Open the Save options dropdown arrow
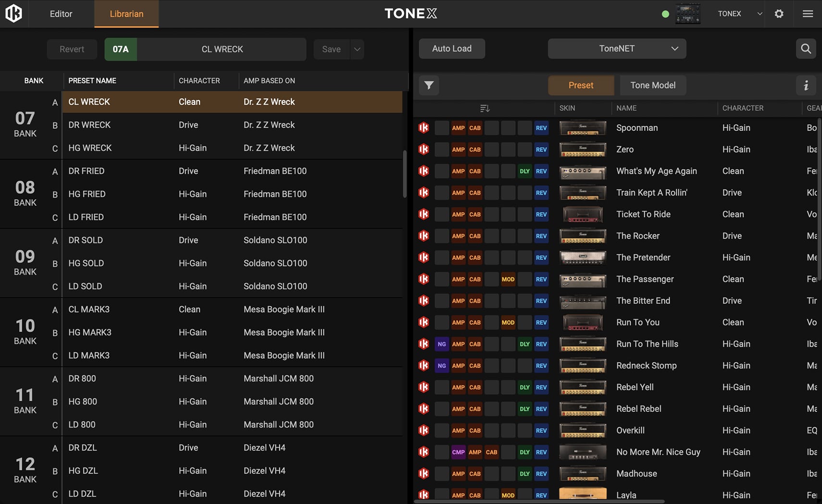The image size is (822, 504). [x=357, y=49]
